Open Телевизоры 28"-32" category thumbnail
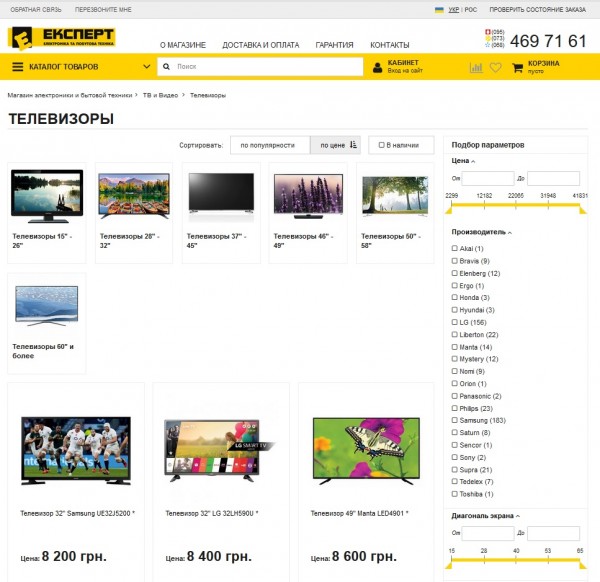 pyautogui.click(x=134, y=196)
